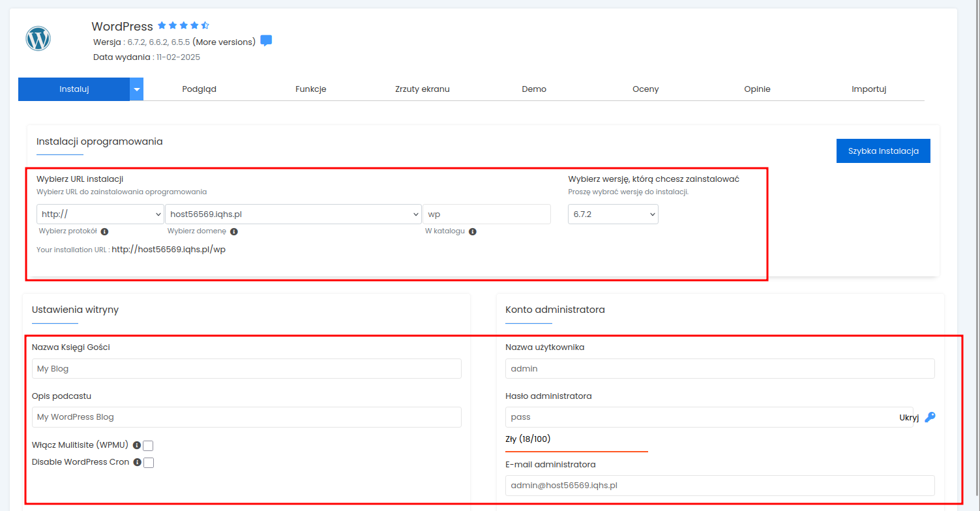Click the WordPress logo icon
Viewport: 980px width, 511px height.
point(37,38)
